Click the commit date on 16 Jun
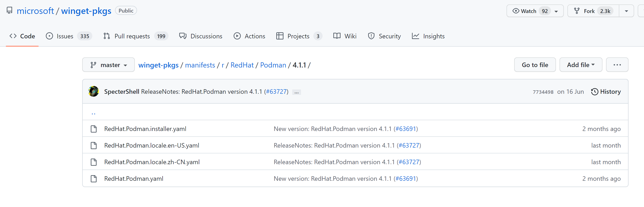This screenshot has width=644, height=207. [x=570, y=92]
